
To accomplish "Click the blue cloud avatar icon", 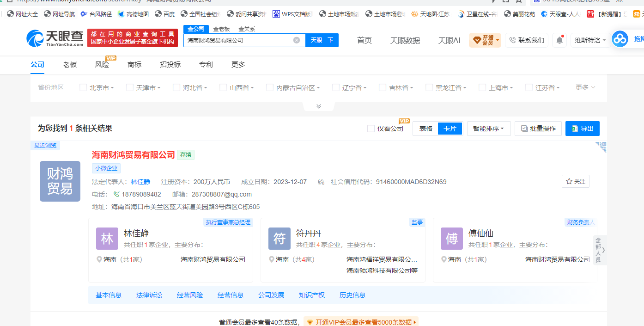I will coord(620,39).
